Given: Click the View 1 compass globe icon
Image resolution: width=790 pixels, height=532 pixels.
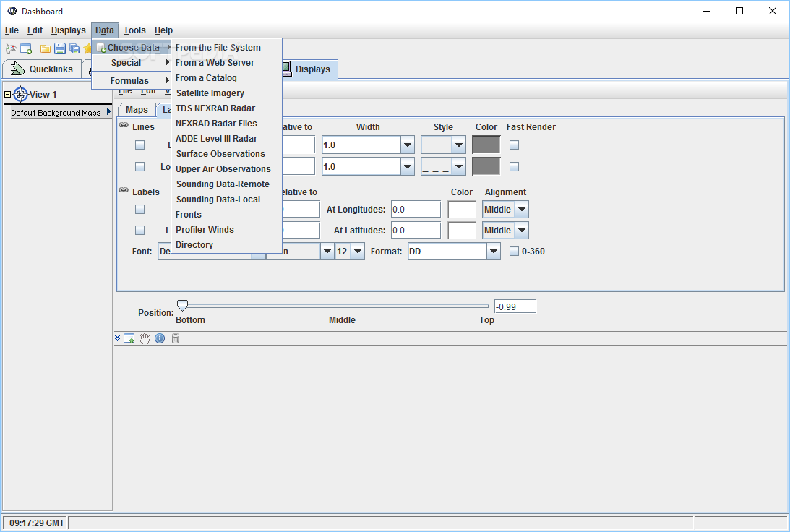Looking at the screenshot, I should (21, 94).
